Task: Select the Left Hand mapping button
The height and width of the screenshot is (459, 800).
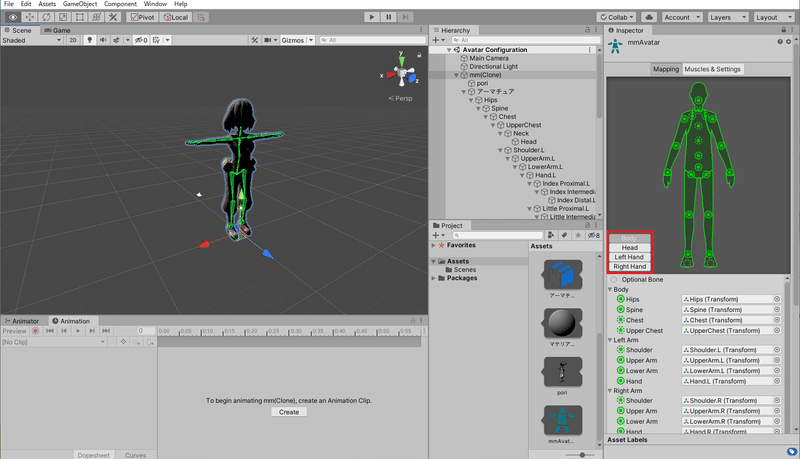Action: click(x=629, y=257)
